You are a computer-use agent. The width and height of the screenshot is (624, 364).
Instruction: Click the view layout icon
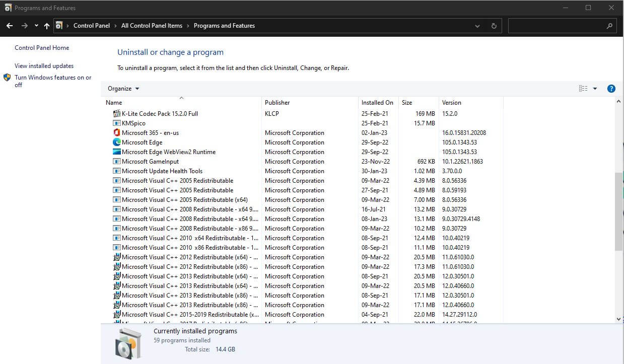pos(583,89)
